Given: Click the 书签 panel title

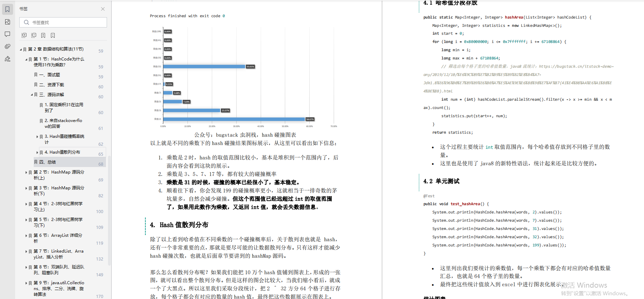Looking at the screenshot, I should pyautogui.click(x=23, y=9).
